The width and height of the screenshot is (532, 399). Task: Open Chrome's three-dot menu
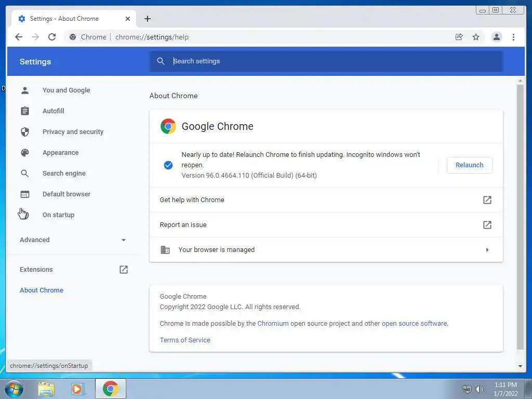(x=513, y=37)
